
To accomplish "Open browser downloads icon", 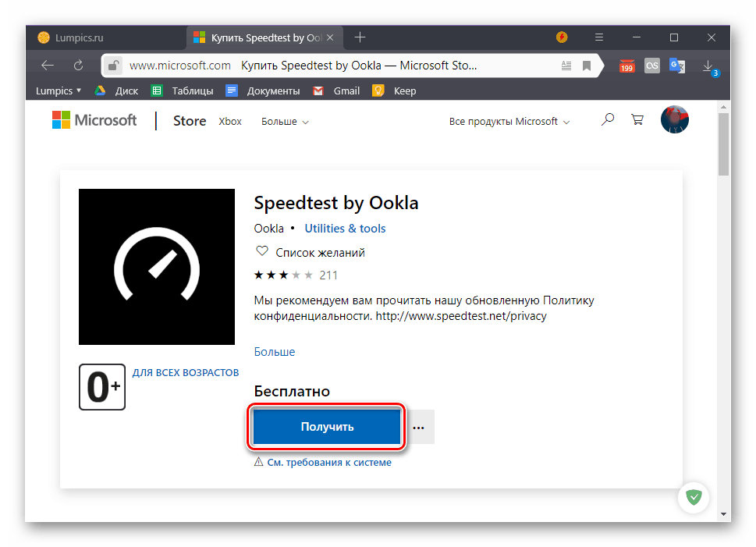I will pos(708,66).
